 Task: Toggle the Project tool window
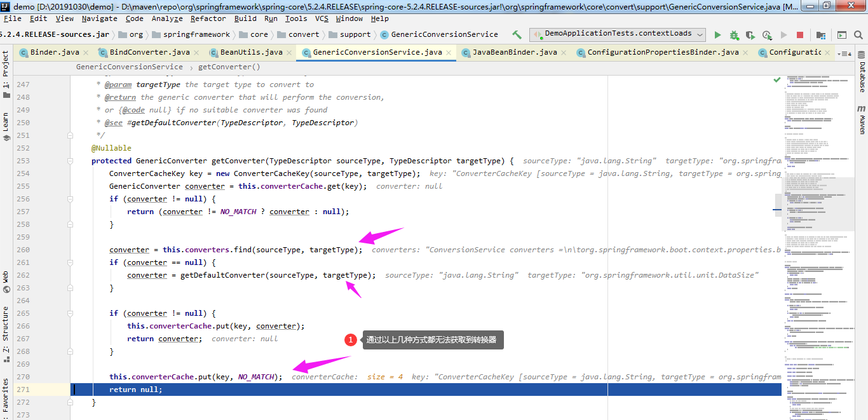tap(6, 75)
